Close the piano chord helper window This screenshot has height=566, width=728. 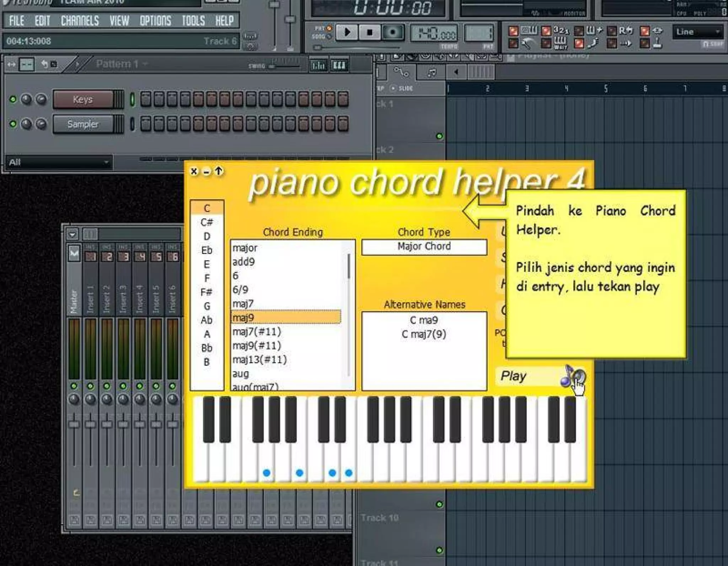[x=194, y=171]
